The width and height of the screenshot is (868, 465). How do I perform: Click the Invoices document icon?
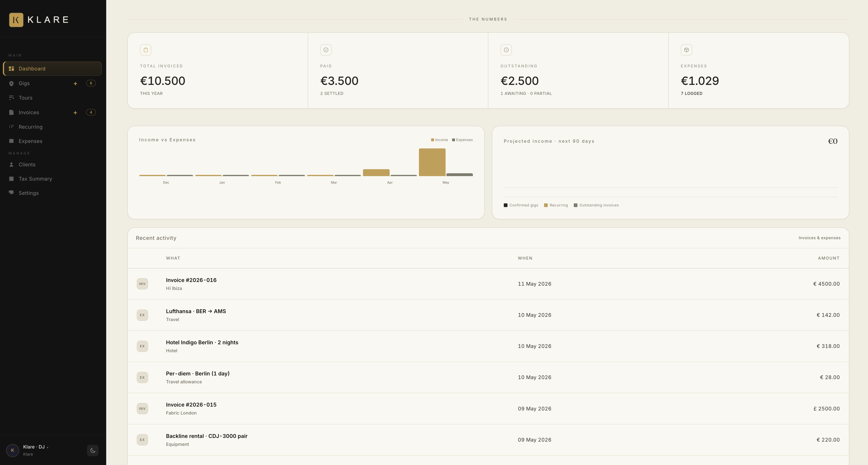click(x=11, y=112)
